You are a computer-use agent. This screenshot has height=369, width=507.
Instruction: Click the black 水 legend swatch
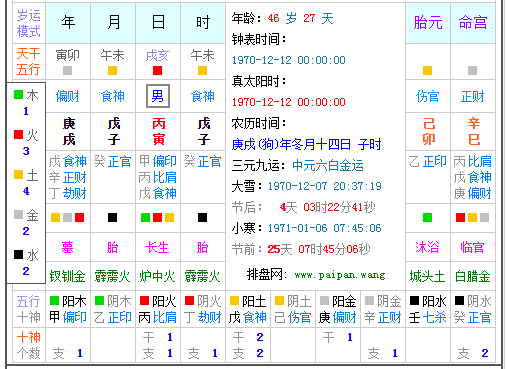coord(18,254)
